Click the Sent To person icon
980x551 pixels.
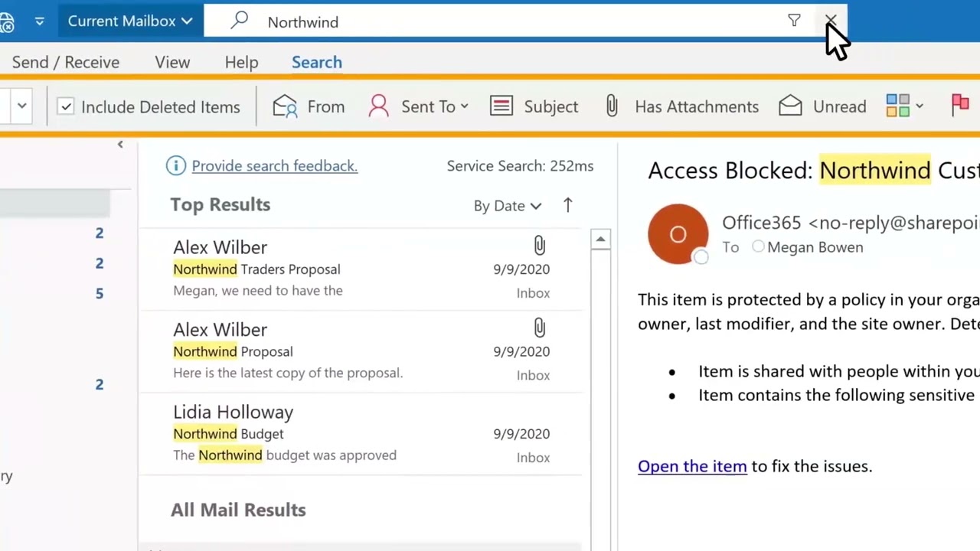378,106
